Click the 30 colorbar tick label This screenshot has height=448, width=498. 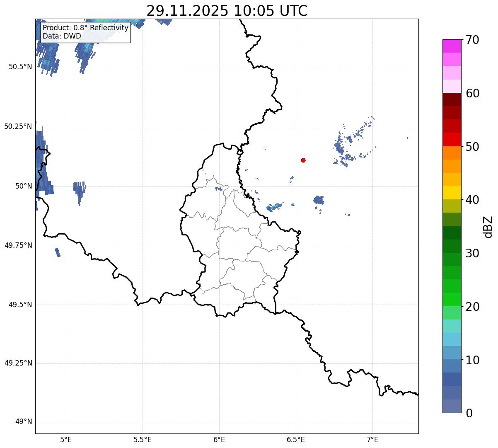(x=472, y=253)
